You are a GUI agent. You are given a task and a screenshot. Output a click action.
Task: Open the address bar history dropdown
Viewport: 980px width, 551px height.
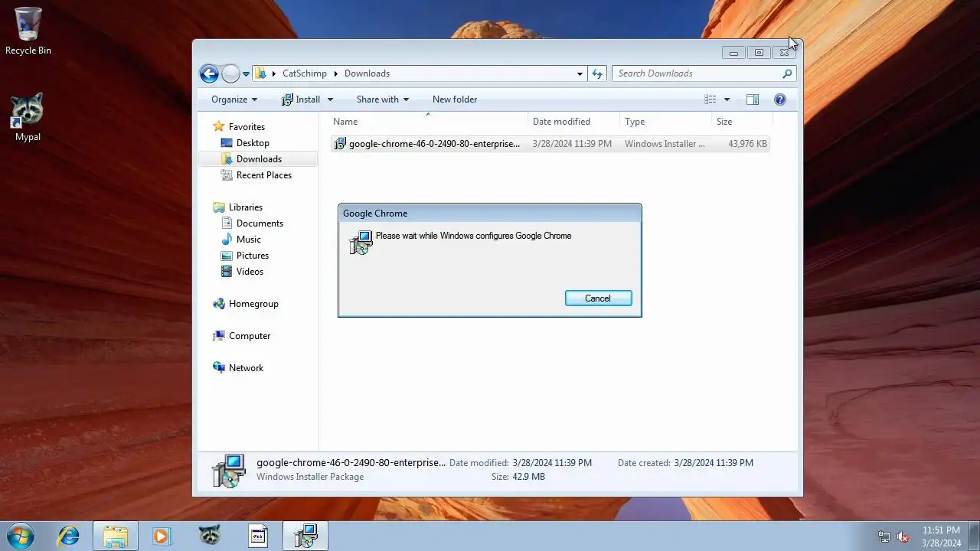tap(580, 73)
